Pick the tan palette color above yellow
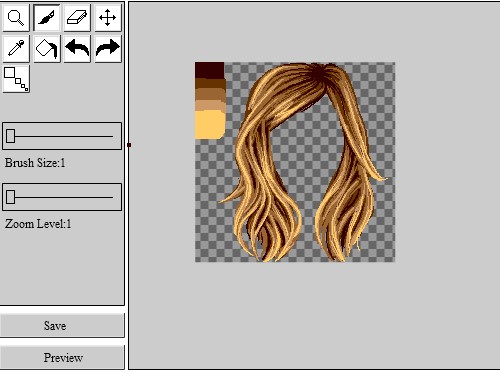 pyautogui.click(x=209, y=105)
